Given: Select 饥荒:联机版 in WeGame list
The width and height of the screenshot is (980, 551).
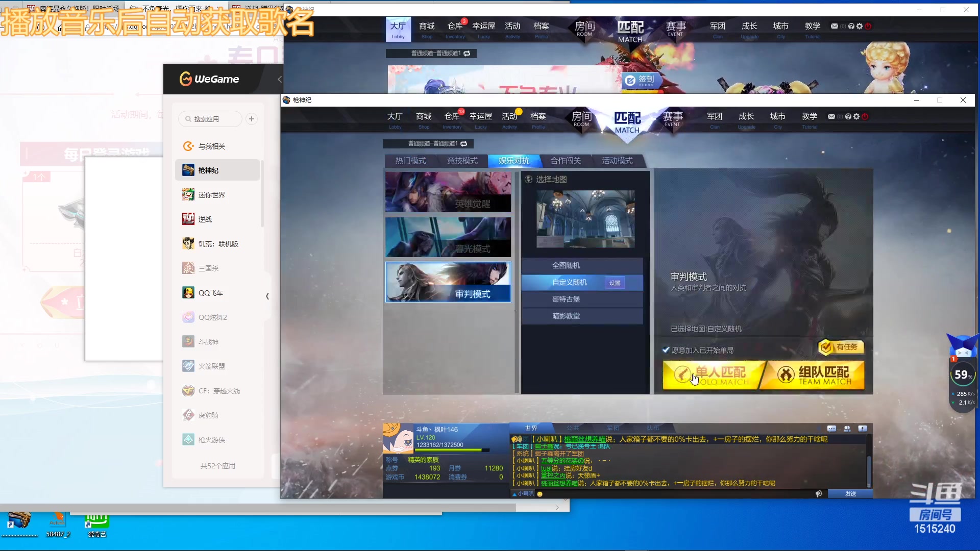Looking at the screenshot, I should click(218, 243).
